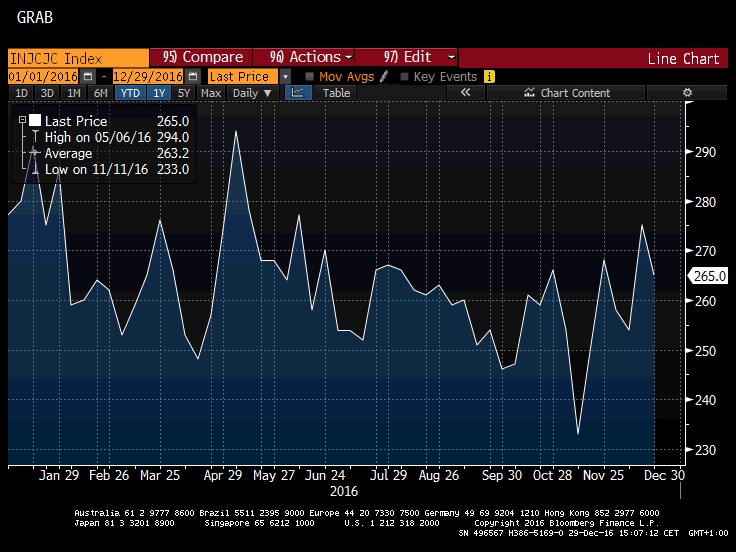
Task: Collapse the legend box toggle
Action: point(23,120)
